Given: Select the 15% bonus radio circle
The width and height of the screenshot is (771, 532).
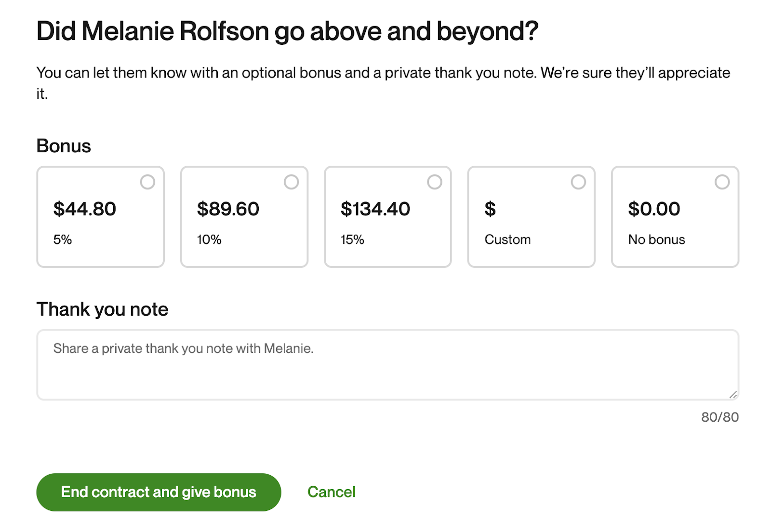Looking at the screenshot, I should coord(435,182).
